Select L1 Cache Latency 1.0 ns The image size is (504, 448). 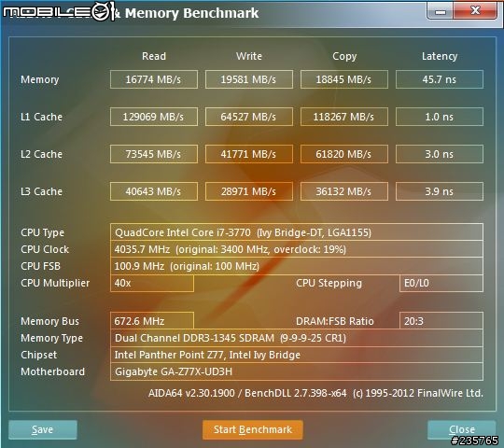point(440,117)
